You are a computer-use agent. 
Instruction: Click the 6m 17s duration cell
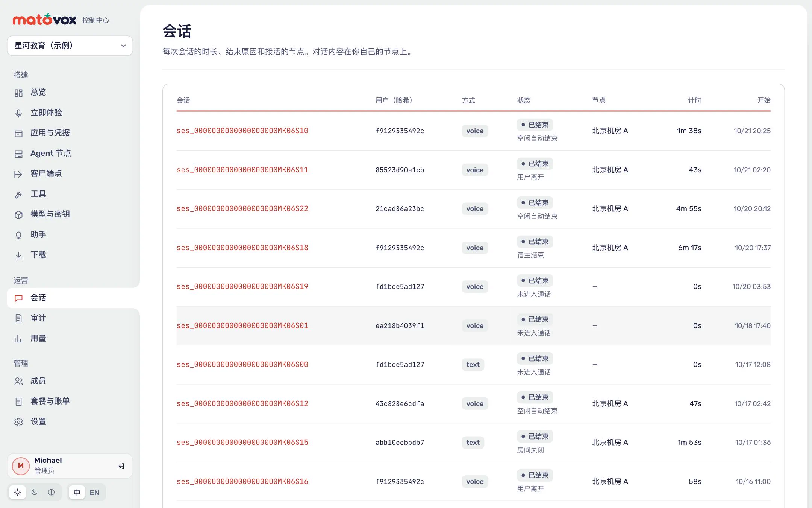tap(690, 248)
